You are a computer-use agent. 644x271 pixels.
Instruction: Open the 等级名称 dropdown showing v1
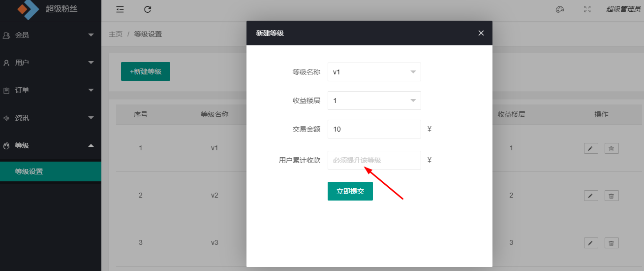374,72
